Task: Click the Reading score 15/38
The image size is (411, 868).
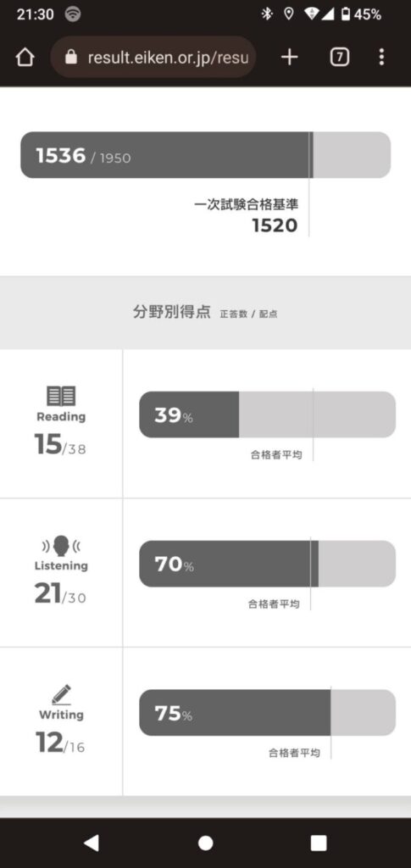Action: 60,444
